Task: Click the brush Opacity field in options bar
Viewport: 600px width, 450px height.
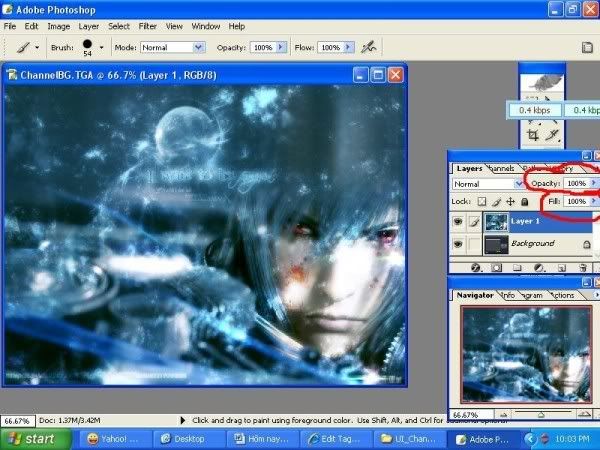Action: pyautogui.click(x=263, y=47)
